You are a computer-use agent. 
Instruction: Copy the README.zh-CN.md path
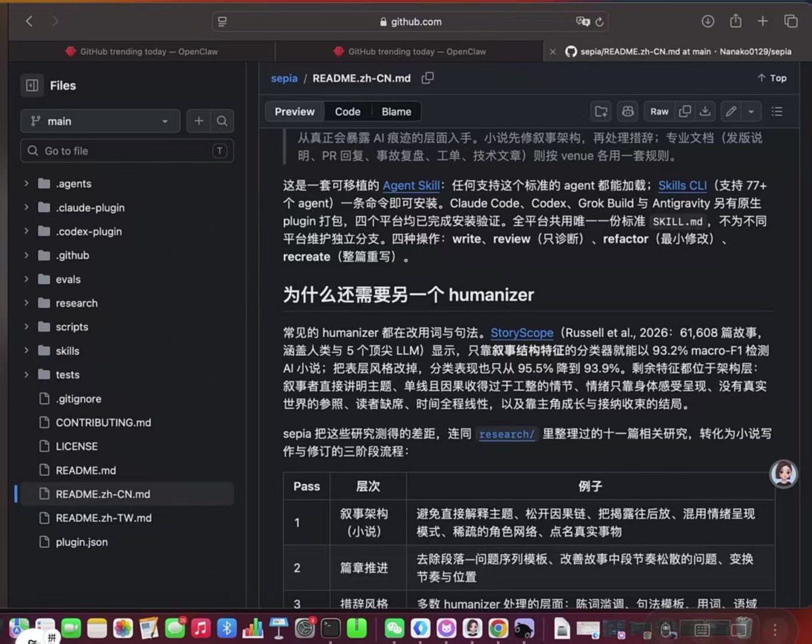coord(428,78)
